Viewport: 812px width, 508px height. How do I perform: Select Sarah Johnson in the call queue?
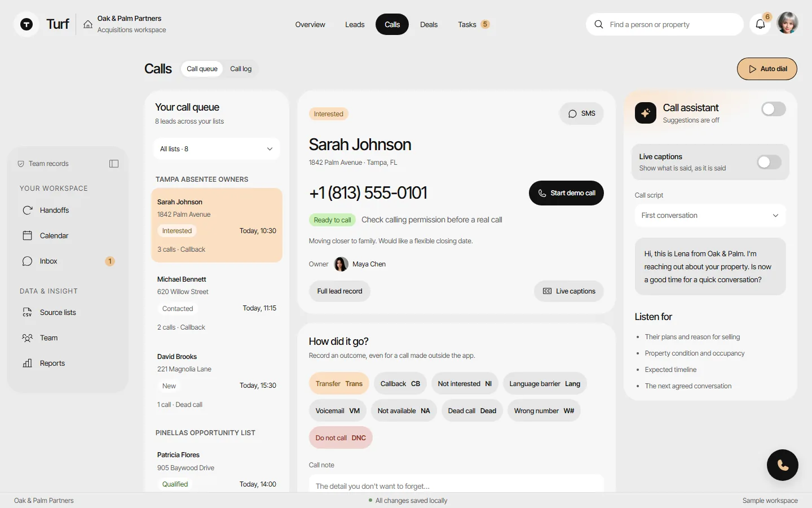pyautogui.click(x=217, y=225)
